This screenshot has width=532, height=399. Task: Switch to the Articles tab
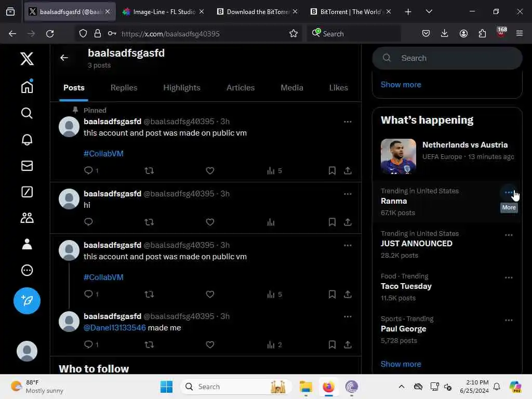click(240, 87)
